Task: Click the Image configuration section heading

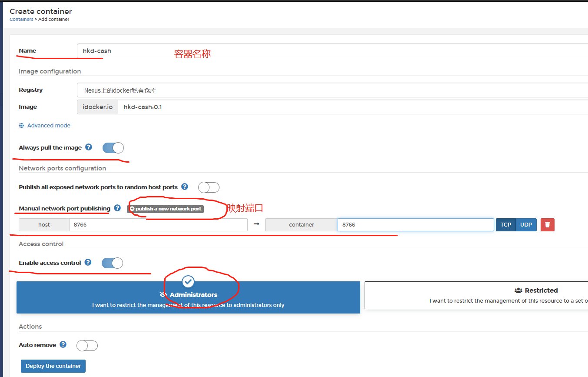Action: [50, 71]
